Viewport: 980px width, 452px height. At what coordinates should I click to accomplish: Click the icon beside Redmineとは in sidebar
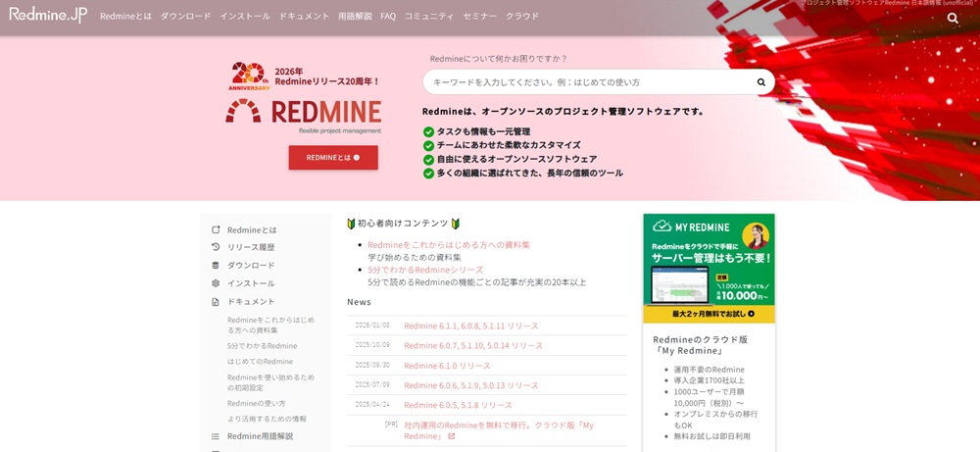(216, 229)
